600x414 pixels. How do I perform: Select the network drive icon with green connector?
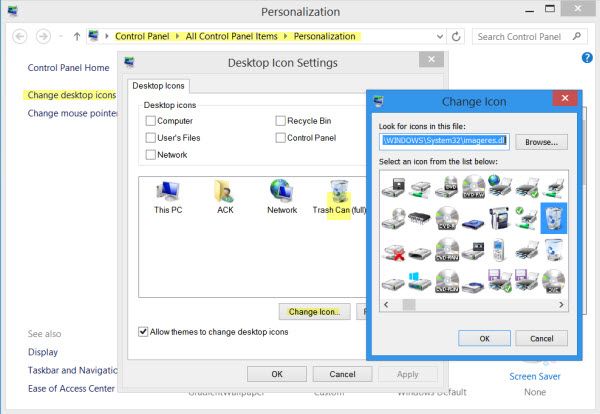pos(420,188)
